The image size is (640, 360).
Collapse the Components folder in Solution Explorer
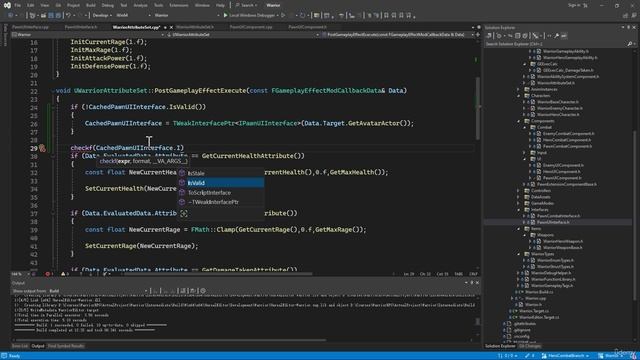point(519,121)
